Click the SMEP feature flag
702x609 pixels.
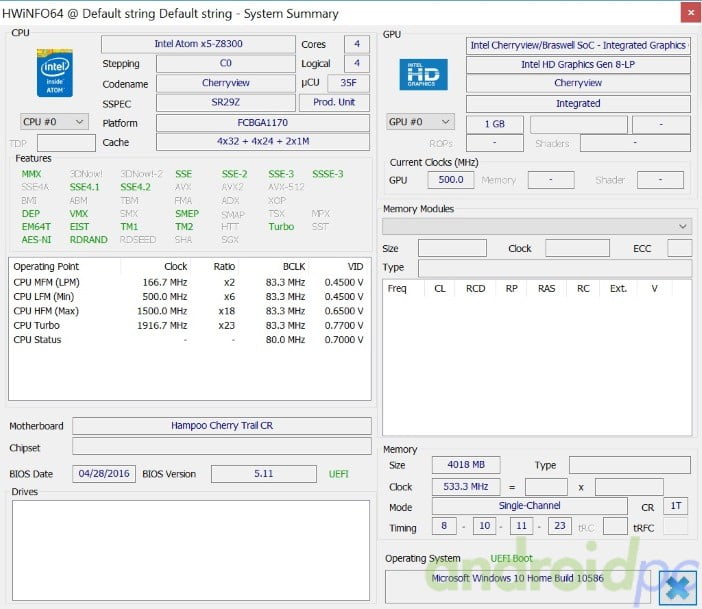pyautogui.click(x=187, y=214)
